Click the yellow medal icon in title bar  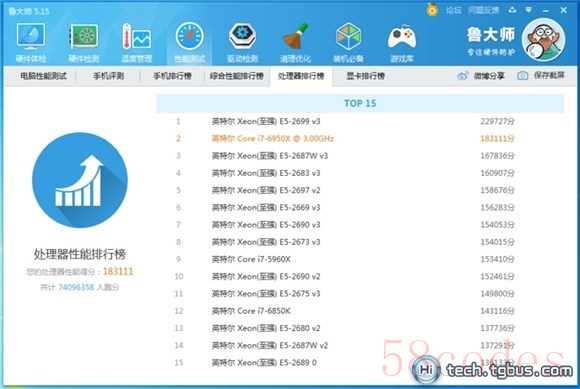(x=432, y=10)
